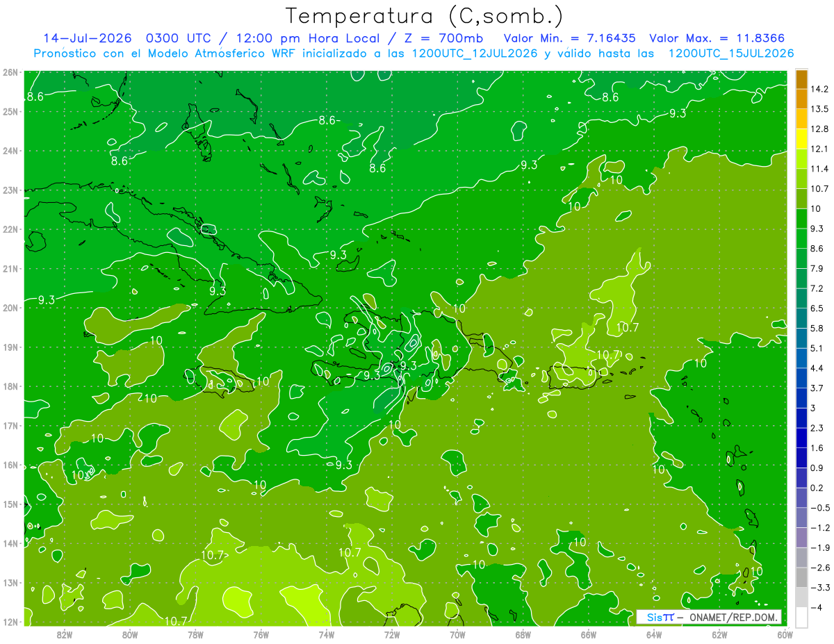
Task: Click the "24N" latitude axis label
Action: tap(10, 151)
